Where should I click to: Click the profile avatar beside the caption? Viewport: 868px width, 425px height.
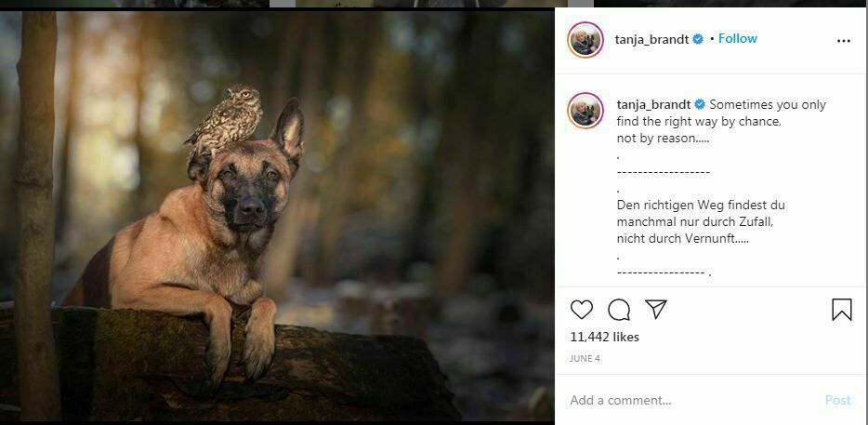pyautogui.click(x=585, y=112)
